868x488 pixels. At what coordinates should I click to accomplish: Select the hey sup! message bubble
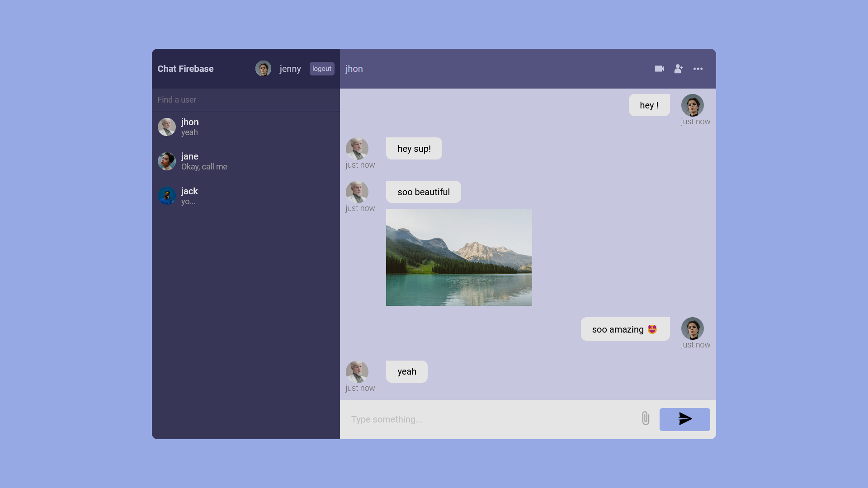414,148
